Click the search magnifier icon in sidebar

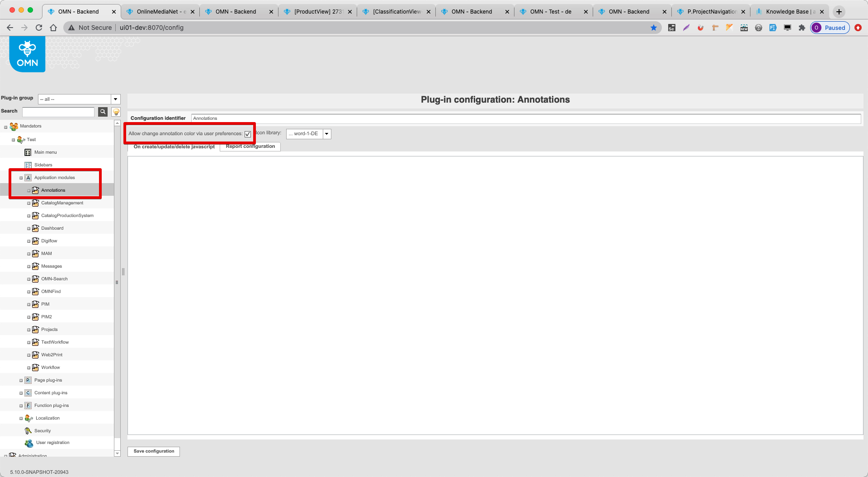pyautogui.click(x=103, y=112)
